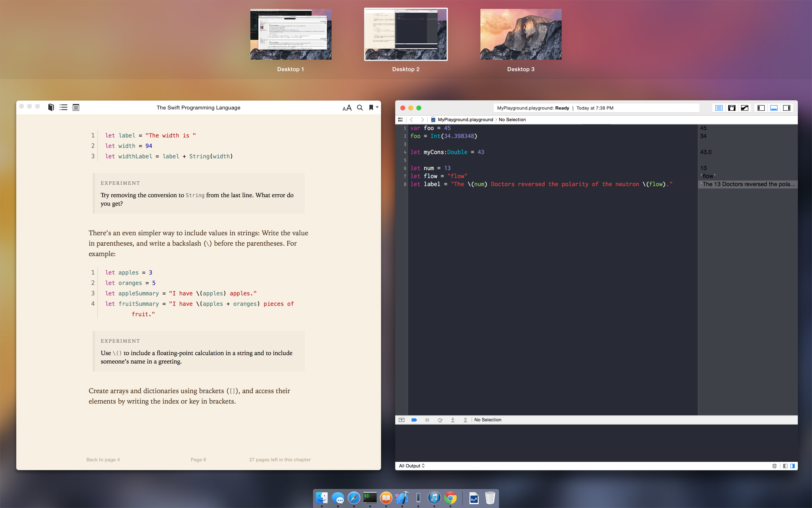812x508 pixels.
Task: Click the Step Out button in debug bar
Action: 465,420
